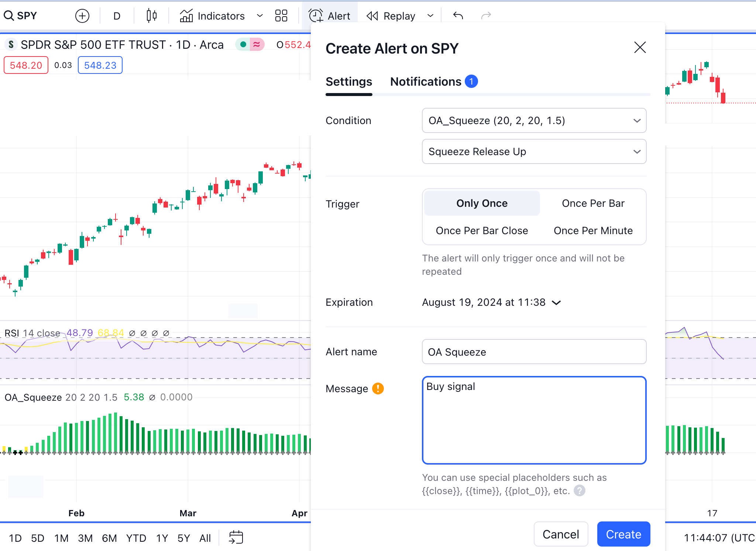Set chart range to 1Y

point(162,538)
